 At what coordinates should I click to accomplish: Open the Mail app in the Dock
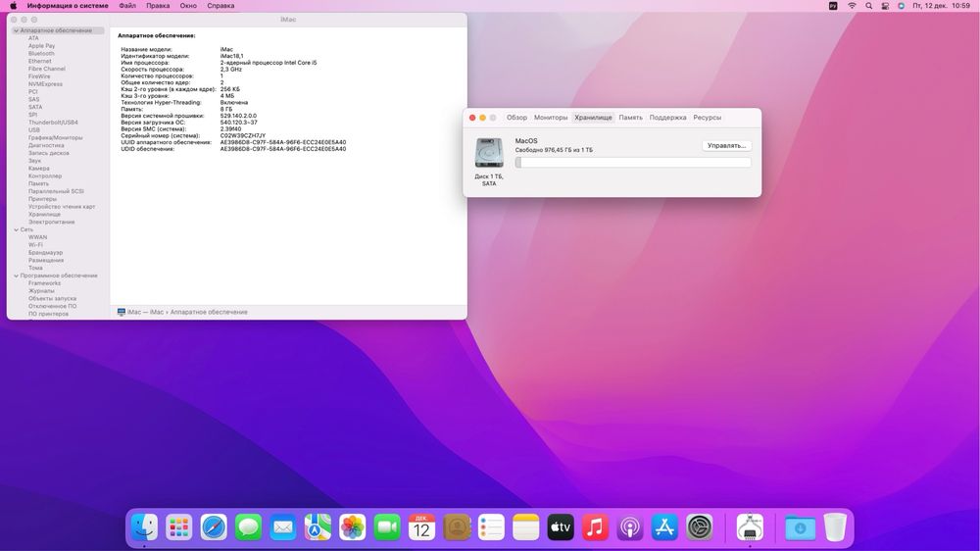coord(283,527)
